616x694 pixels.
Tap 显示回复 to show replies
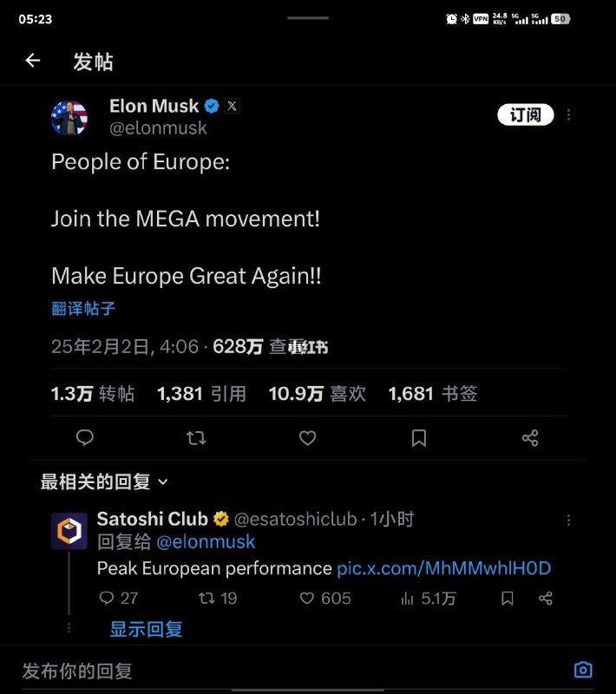tap(146, 629)
